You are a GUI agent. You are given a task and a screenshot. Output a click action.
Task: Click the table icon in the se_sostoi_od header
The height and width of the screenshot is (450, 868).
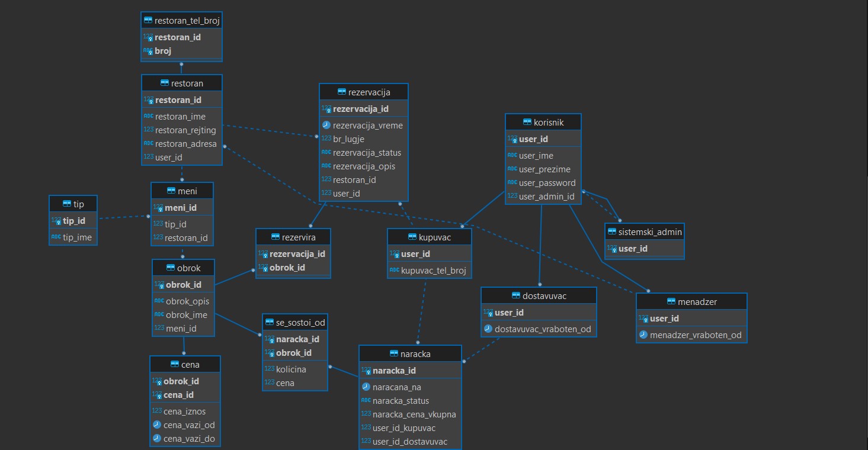point(271,323)
